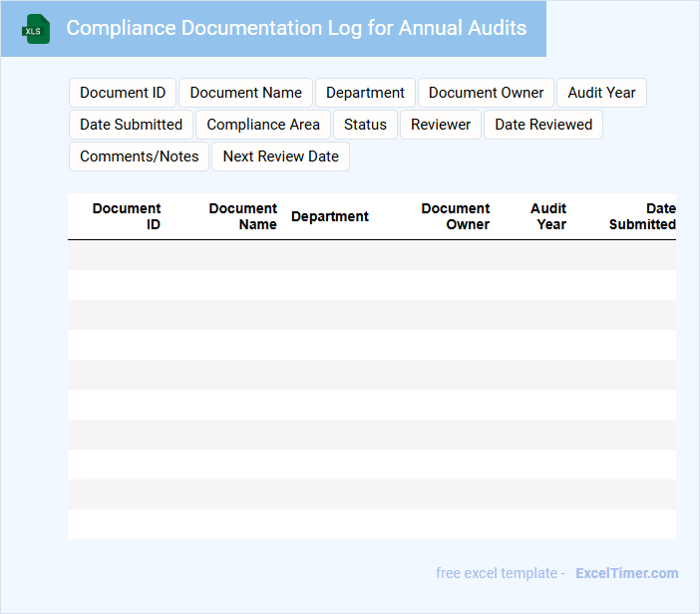
Task: Click the Document ID column header
Action: [x=127, y=216]
